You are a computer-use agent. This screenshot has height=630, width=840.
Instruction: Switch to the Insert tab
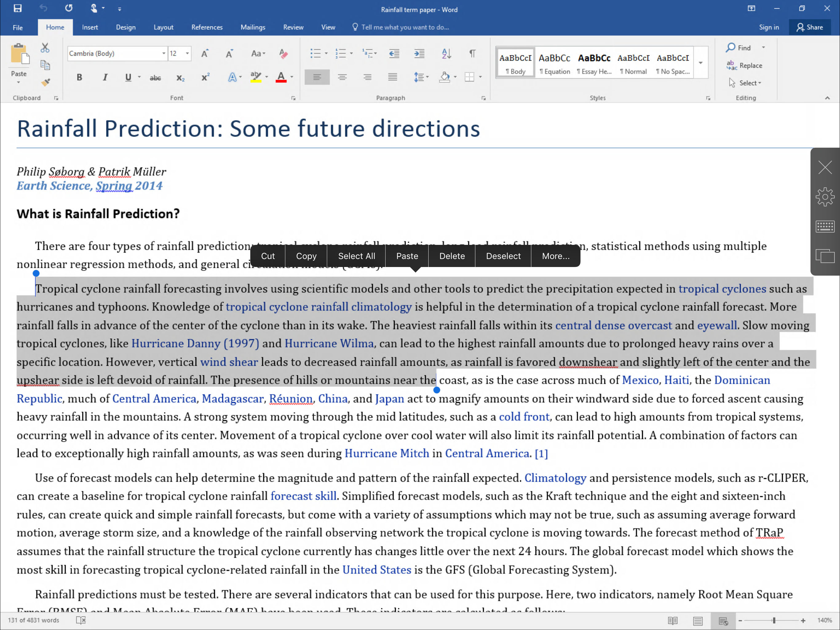[x=90, y=27]
